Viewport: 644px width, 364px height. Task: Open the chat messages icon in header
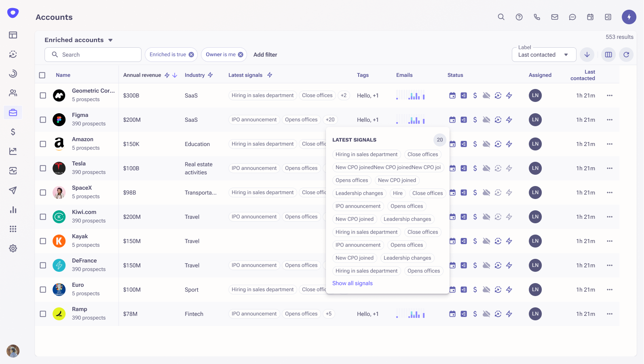tap(572, 17)
